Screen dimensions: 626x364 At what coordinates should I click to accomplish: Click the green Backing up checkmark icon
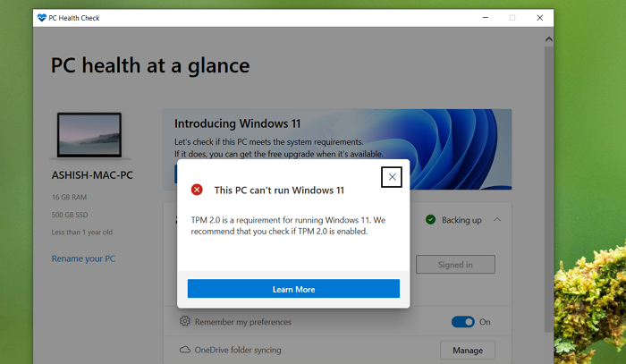(430, 219)
